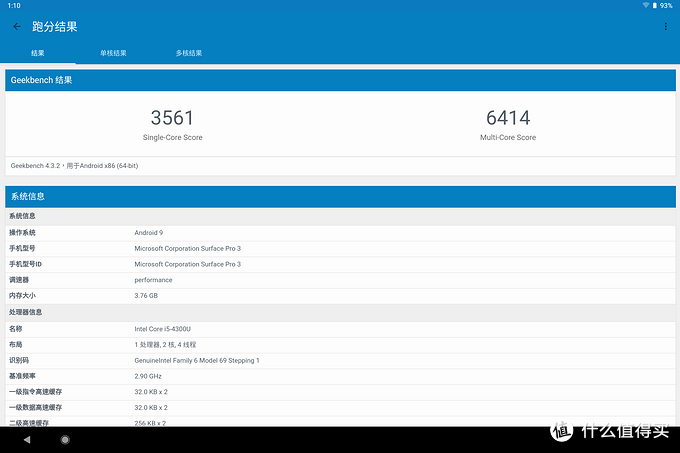Viewport: 680px width, 453px height.
Task: Select 32.0 KB x 2 in 一级指令高速缓存 row
Action: 151,392
